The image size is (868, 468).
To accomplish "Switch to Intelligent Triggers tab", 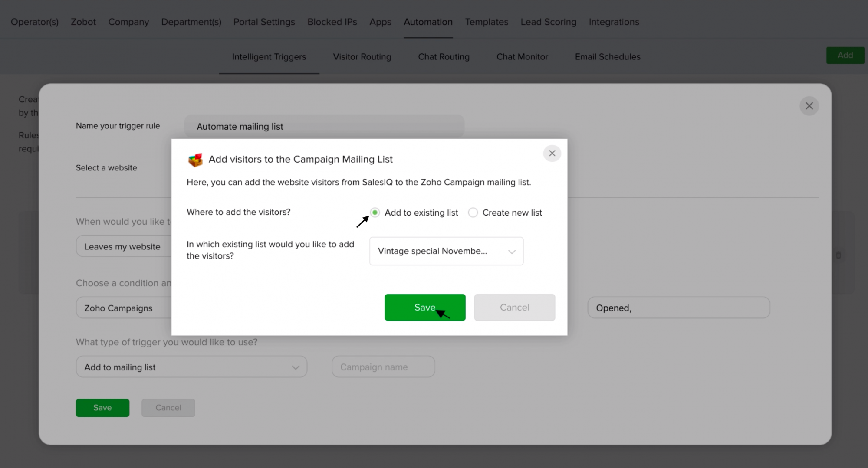I will pyautogui.click(x=269, y=57).
